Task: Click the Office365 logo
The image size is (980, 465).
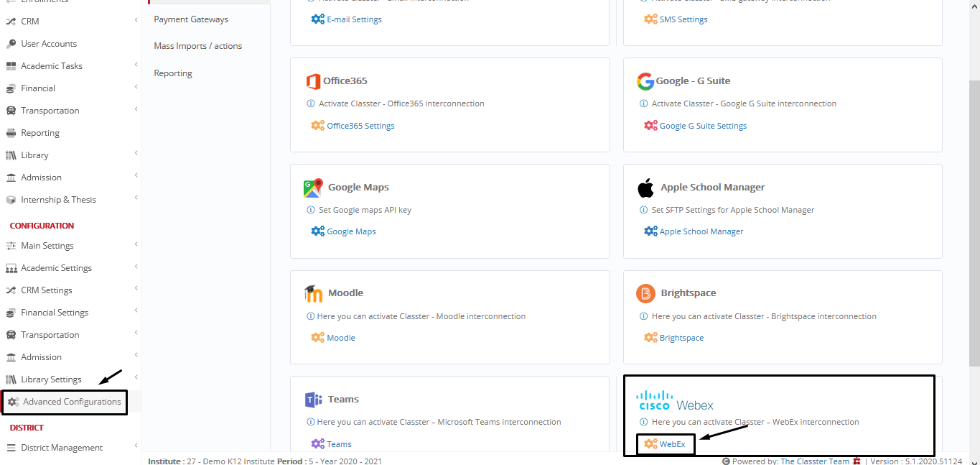Action: [x=312, y=81]
